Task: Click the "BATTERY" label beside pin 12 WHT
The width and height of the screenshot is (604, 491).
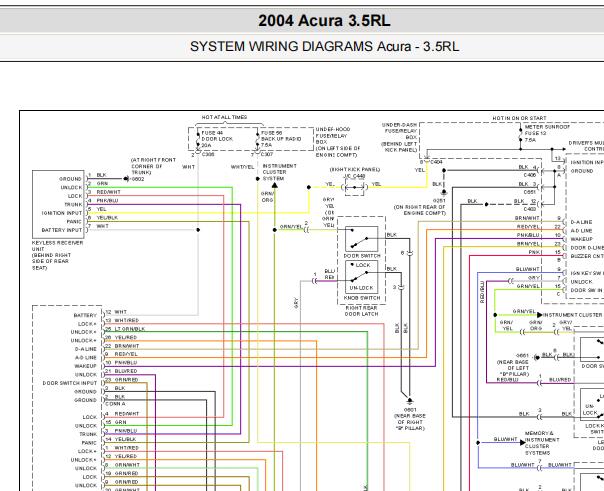Action: [x=85, y=315]
